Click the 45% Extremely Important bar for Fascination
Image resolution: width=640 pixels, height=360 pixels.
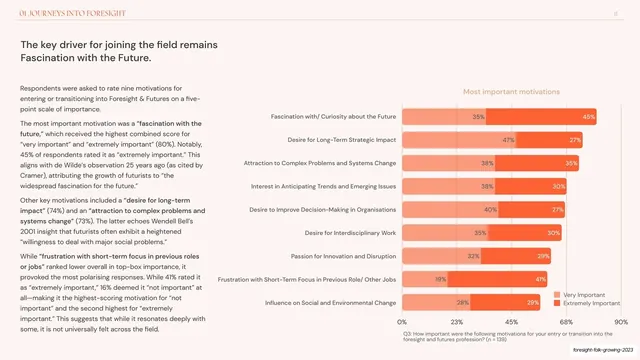541,117
